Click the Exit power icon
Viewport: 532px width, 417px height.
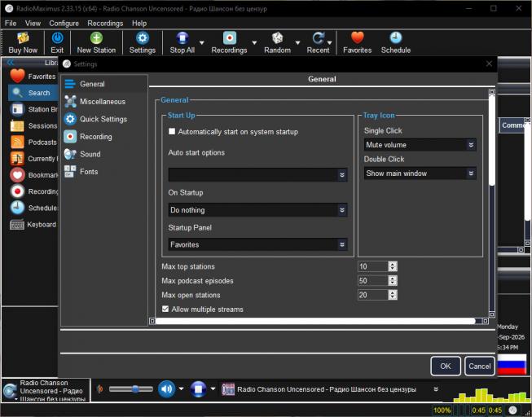(x=57, y=42)
